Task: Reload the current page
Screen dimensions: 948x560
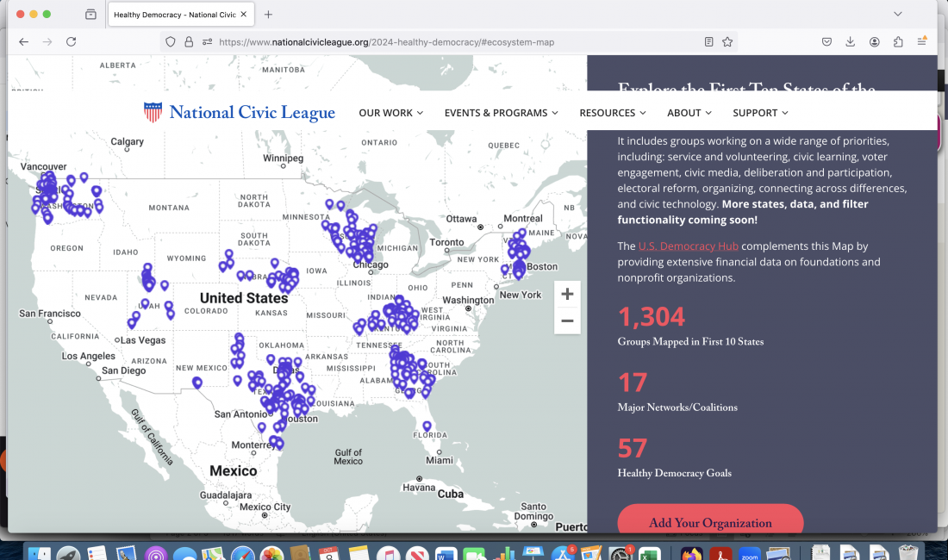Action: pos(72,41)
